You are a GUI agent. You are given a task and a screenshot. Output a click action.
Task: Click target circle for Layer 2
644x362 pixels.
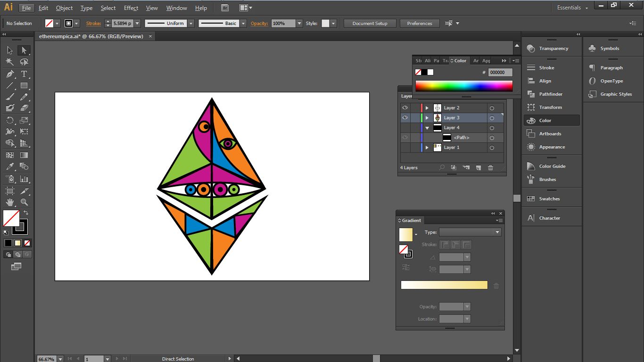492,108
